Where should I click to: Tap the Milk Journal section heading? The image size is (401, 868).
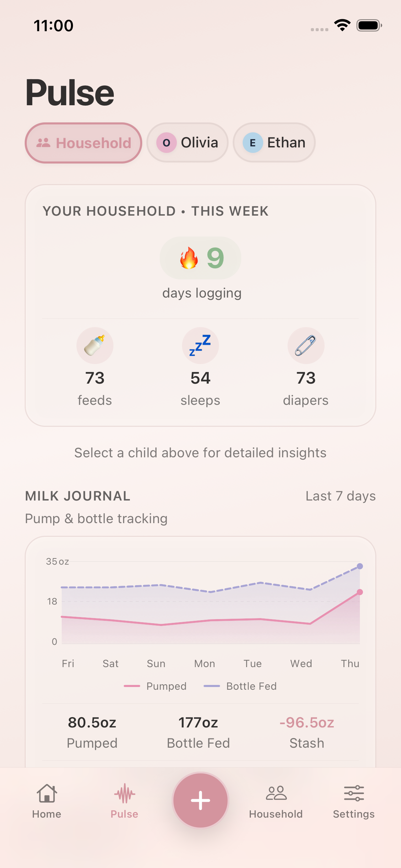[x=78, y=496]
